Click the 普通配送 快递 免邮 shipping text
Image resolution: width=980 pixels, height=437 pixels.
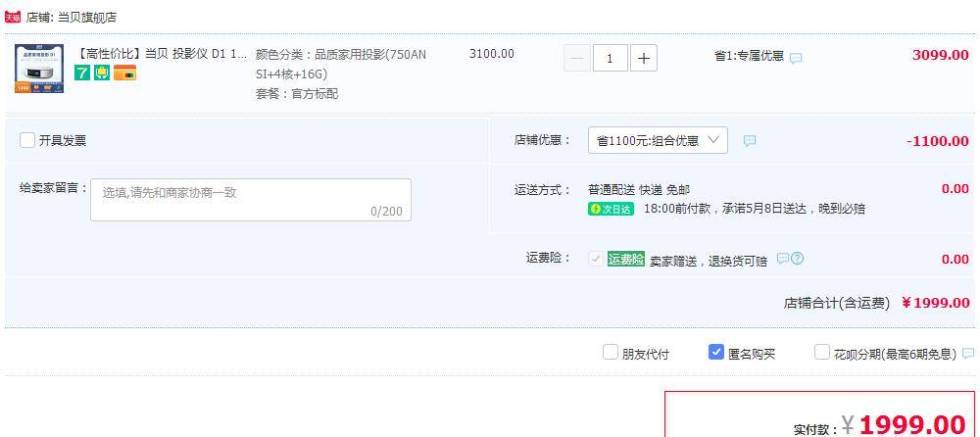click(639, 189)
